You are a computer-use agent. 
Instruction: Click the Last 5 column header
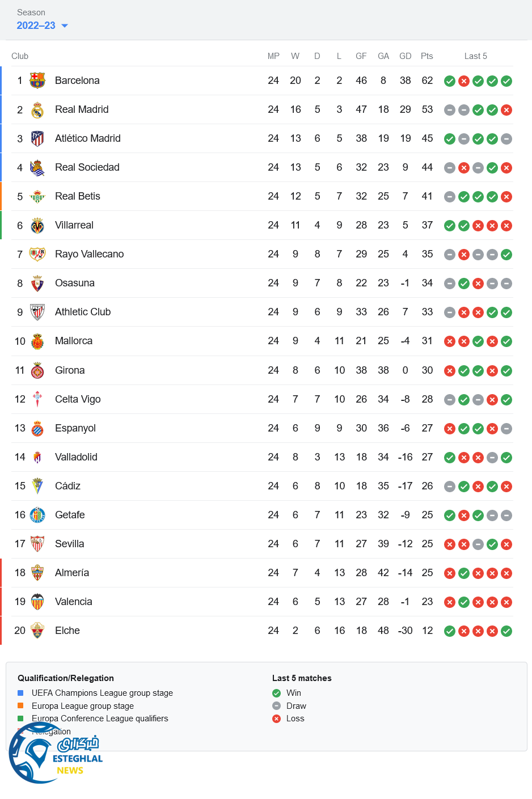pyautogui.click(x=475, y=56)
